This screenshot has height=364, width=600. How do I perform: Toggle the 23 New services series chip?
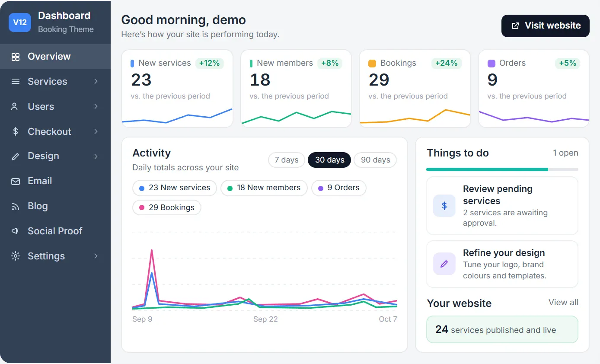(x=175, y=188)
